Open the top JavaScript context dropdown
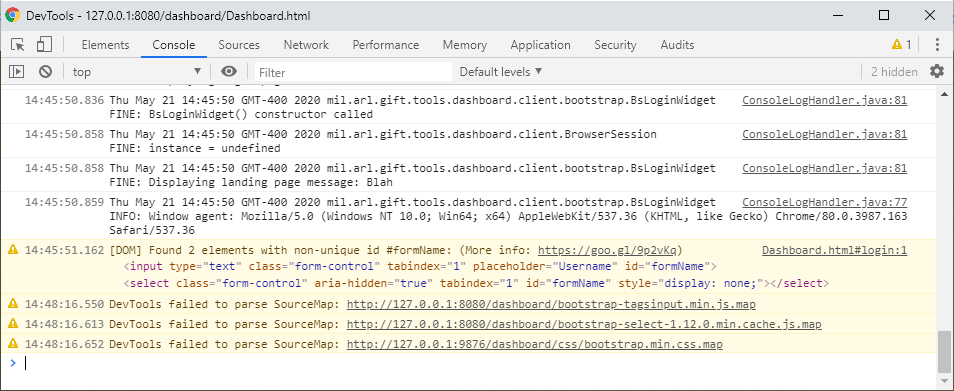Viewport: 954px width, 391px height. point(137,72)
